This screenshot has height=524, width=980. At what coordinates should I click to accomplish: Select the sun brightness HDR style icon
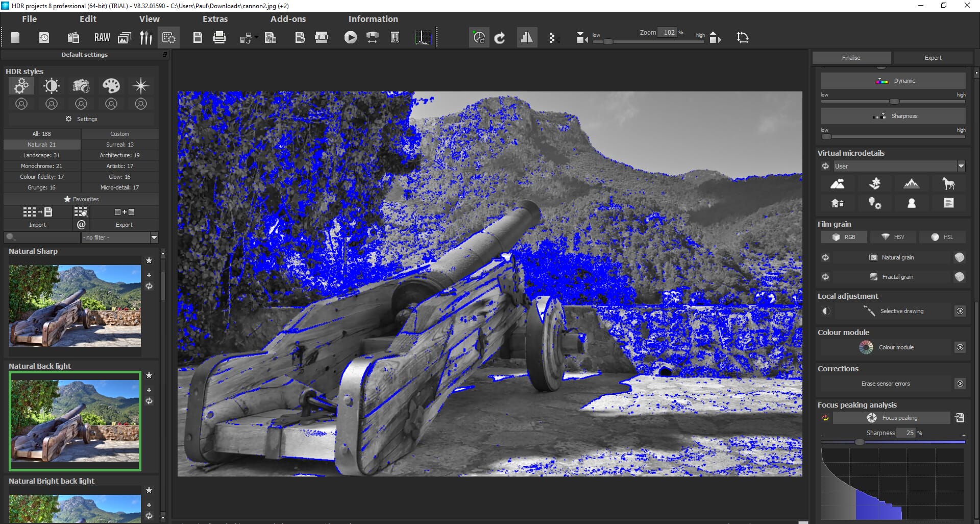point(52,85)
